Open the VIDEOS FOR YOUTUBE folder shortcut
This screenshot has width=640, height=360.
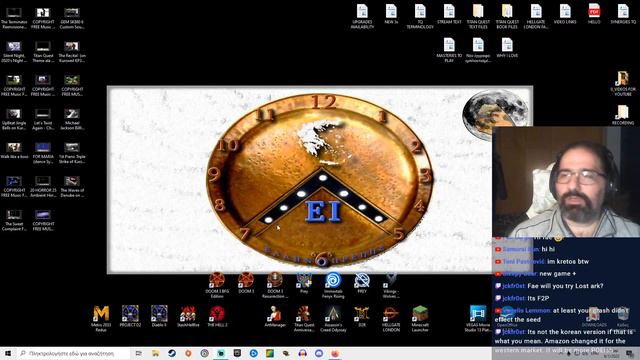623,83
